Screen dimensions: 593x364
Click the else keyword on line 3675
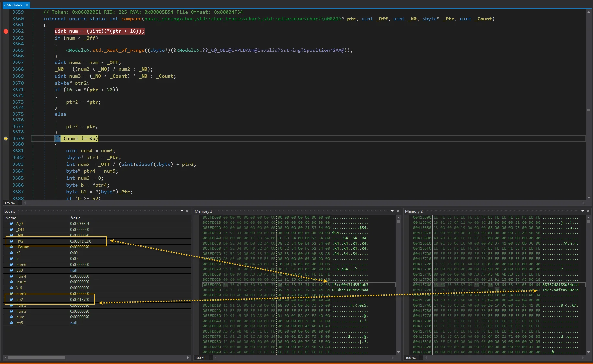61,114
